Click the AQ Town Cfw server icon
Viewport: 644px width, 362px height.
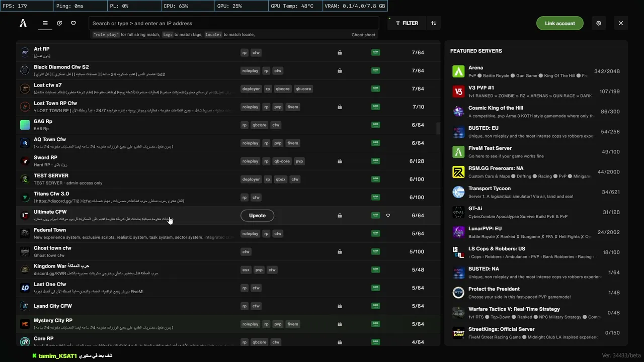point(25,143)
